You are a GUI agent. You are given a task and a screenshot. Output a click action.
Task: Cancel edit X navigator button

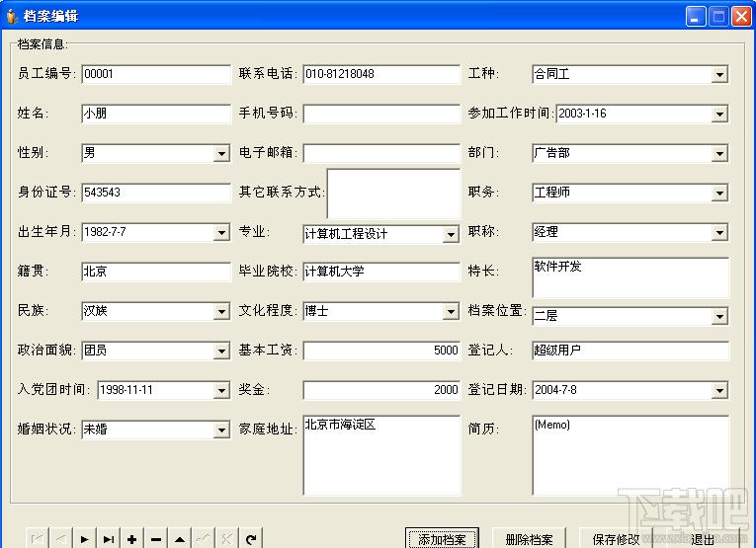point(226,539)
